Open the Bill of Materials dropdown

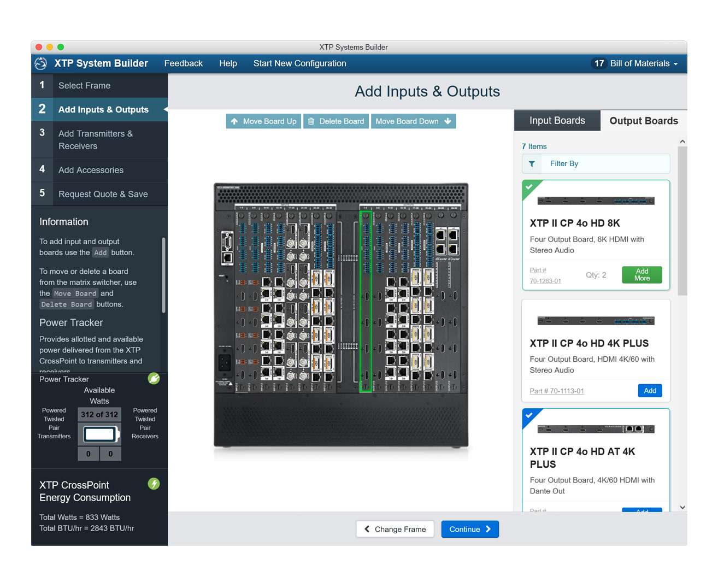644,63
